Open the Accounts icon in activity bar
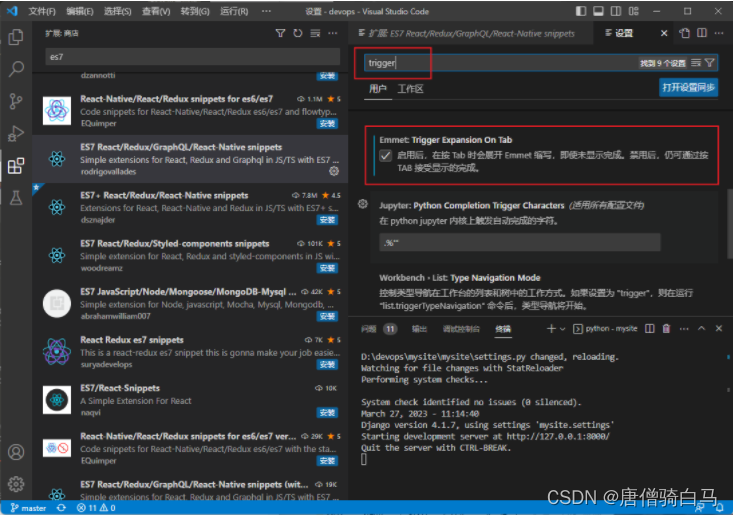Image resolution: width=733 pixels, height=517 pixels. 16,452
